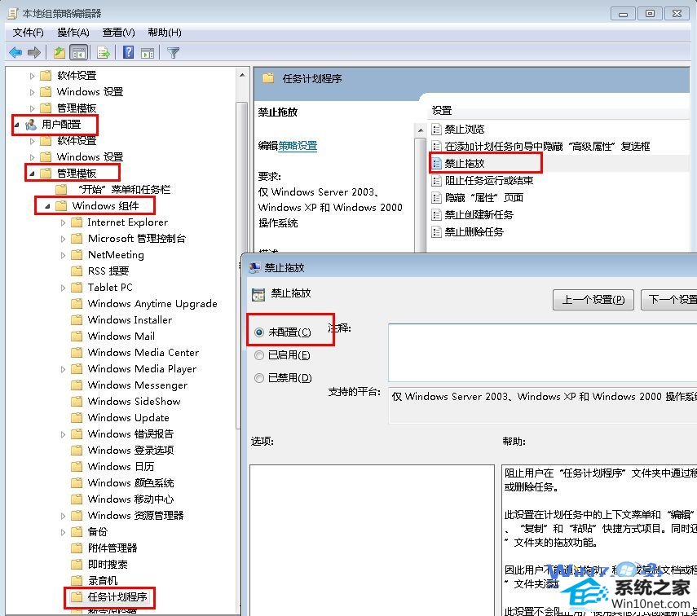The width and height of the screenshot is (697, 616).
Task: Select the 在添加计划任务向导中隐藏"高级属性"复选框 setting
Action: 548,146
